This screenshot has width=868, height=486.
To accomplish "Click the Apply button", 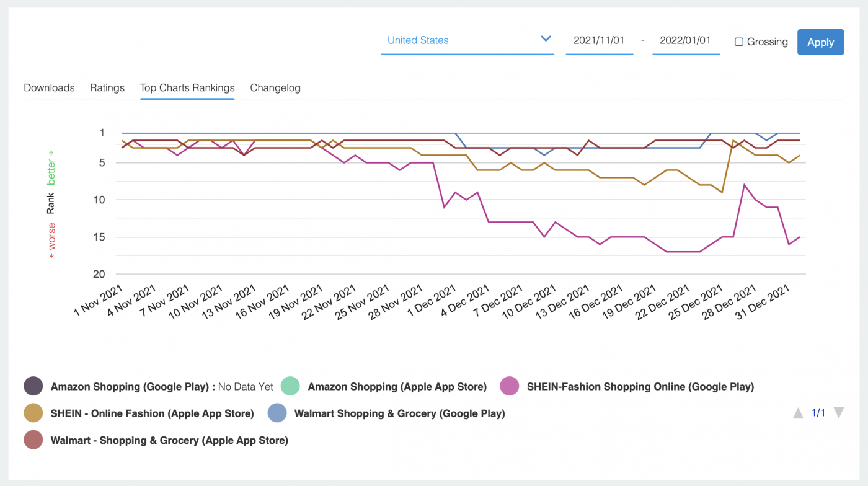I will click(x=820, y=42).
